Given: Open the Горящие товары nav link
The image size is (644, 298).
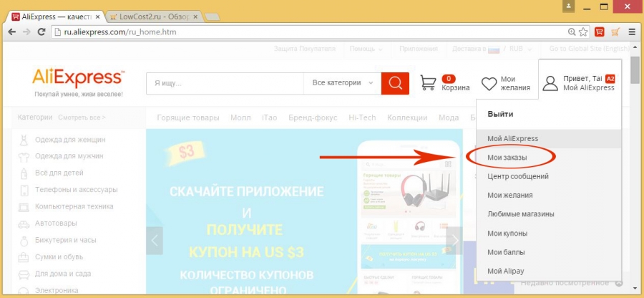Looking at the screenshot, I should [x=188, y=118].
